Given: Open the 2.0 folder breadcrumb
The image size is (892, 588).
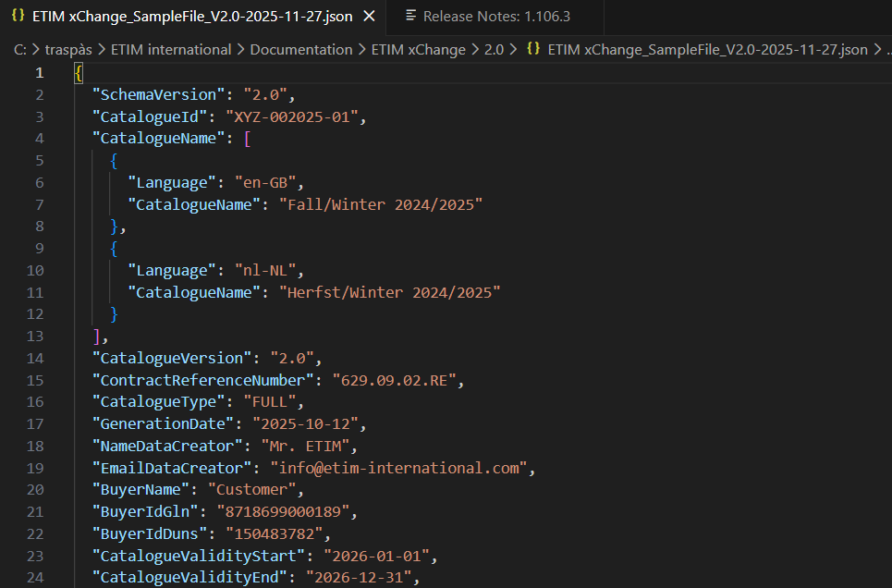Looking at the screenshot, I should 494,50.
